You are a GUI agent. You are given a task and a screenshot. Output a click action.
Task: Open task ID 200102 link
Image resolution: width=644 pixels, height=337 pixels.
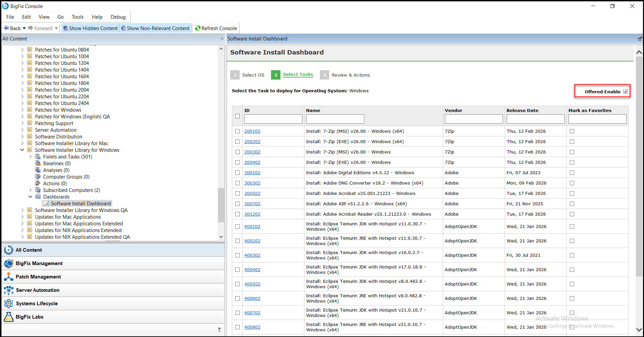252,131
